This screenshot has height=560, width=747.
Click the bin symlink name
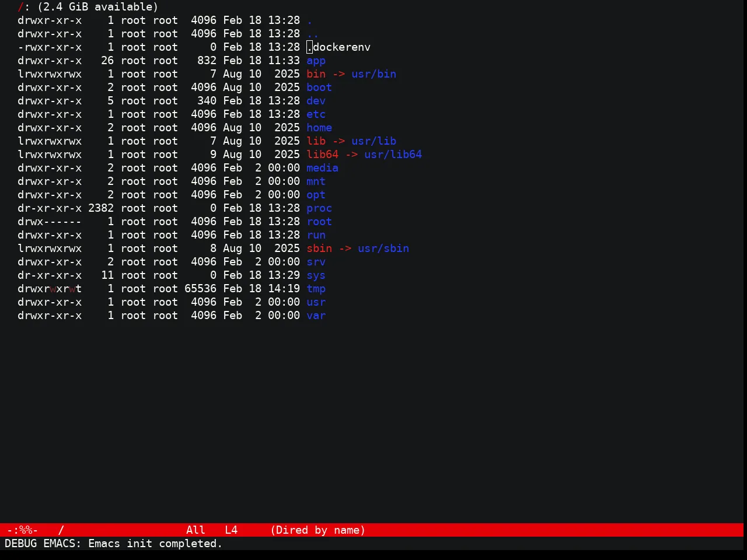(x=316, y=74)
